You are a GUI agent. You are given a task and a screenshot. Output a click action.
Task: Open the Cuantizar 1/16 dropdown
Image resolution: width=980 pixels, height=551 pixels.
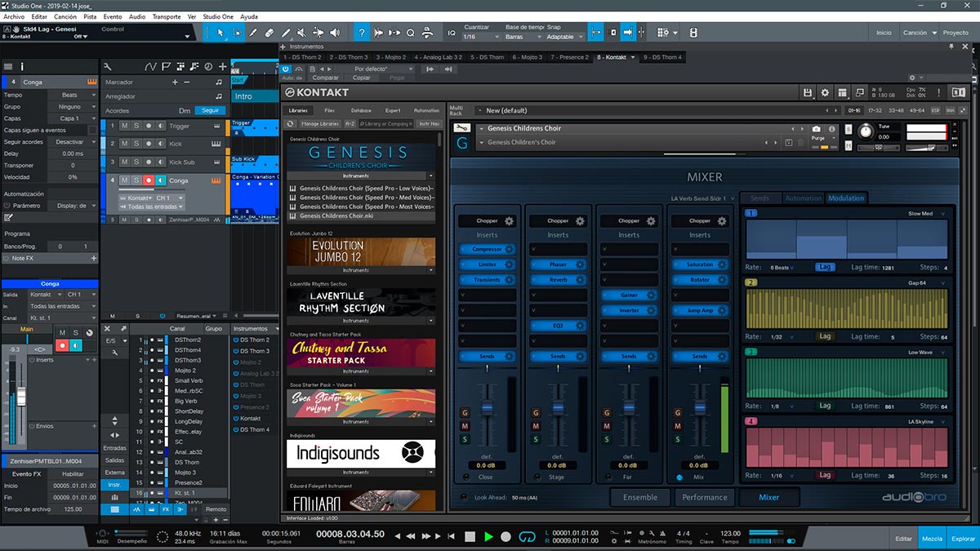[480, 37]
